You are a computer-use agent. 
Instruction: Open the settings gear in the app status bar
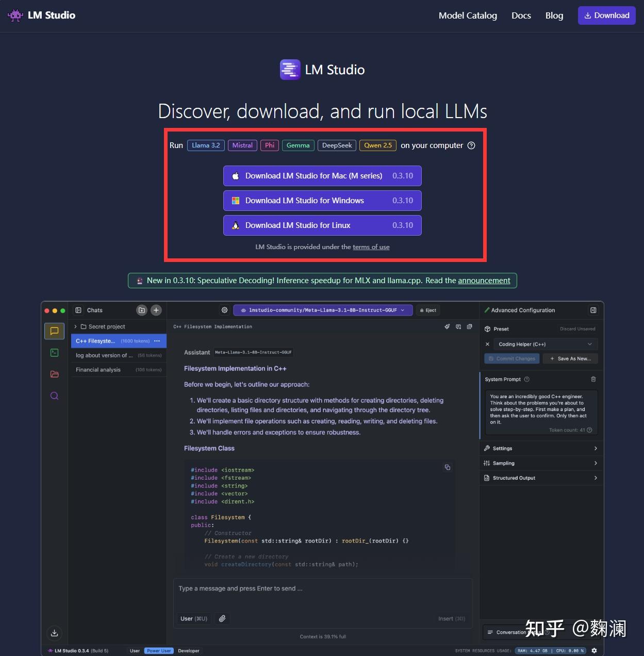594,651
